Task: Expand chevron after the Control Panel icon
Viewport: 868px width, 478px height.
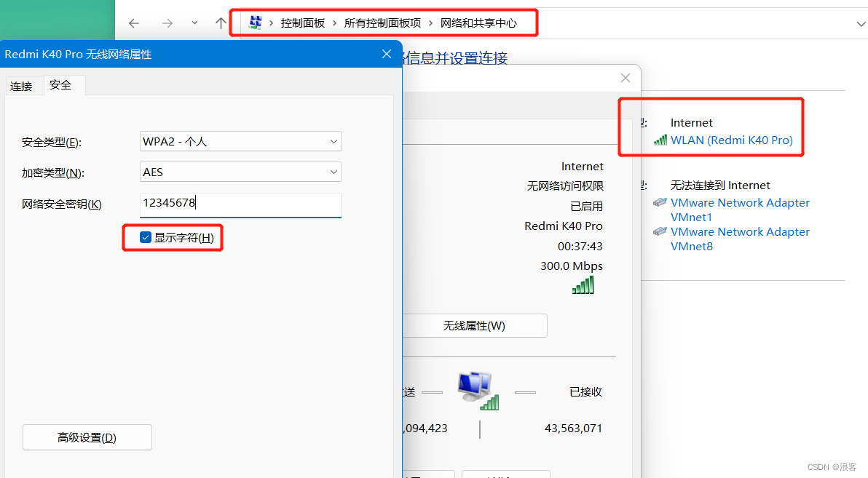Action: pyautogui.click(x=271, y=23)
